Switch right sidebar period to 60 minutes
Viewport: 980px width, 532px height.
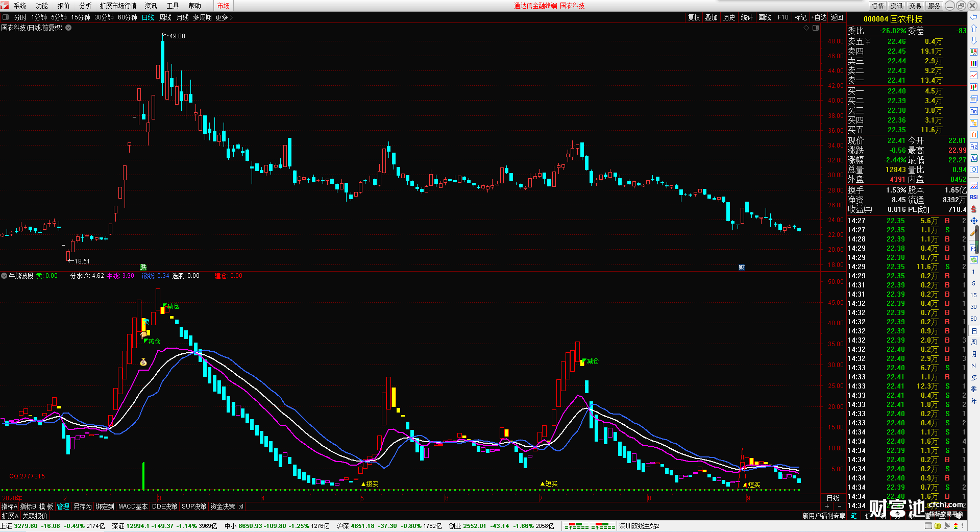pyautogui.click(x=973, y=319)
